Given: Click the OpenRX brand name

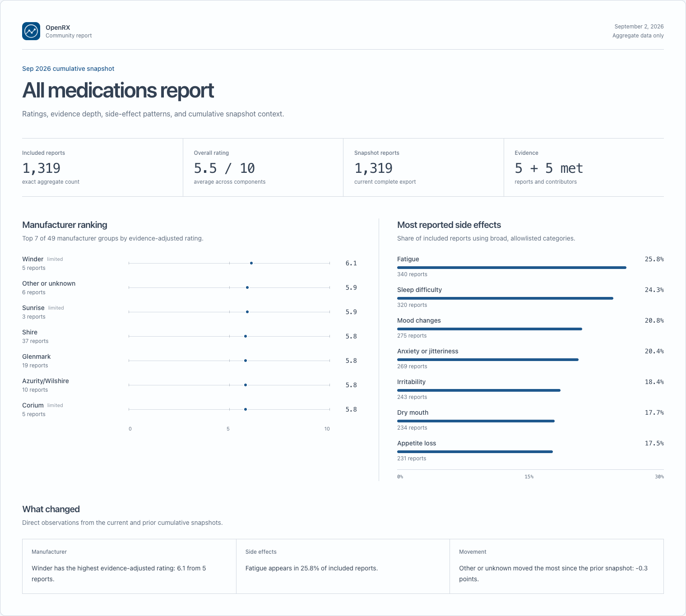Looking at the screenshot, I should click(58, 28).
